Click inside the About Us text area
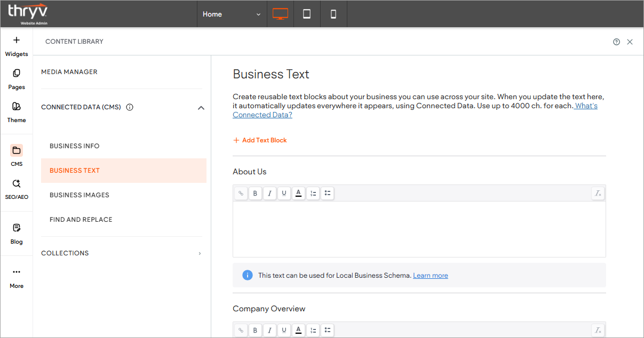This screenshot has height=338, width=644. point(419,229)
